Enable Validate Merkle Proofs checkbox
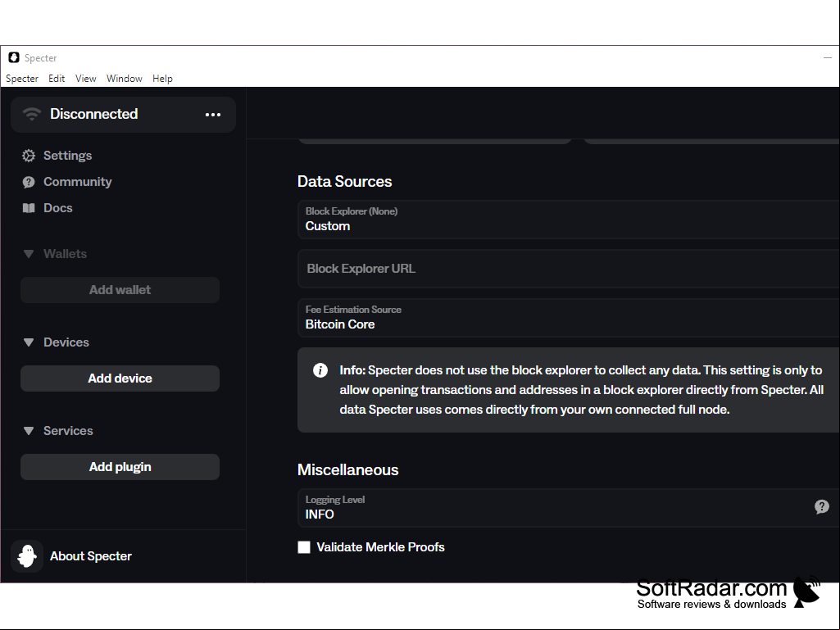Image resolution: width=840 pixels, height=630 pixels. point(304,547)
